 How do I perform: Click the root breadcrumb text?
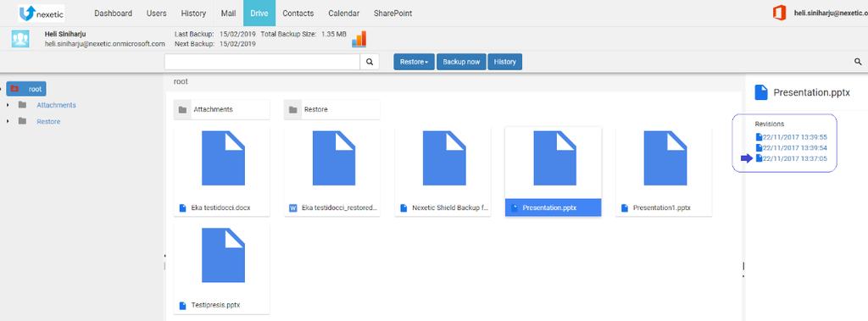pyautogui.click(x=181, y=81)
